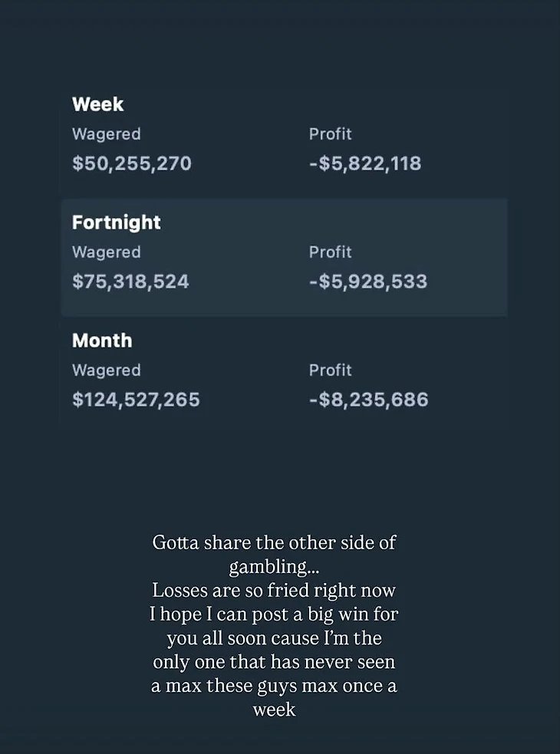Select the Fortnight heading

click(x=116, y=222)
